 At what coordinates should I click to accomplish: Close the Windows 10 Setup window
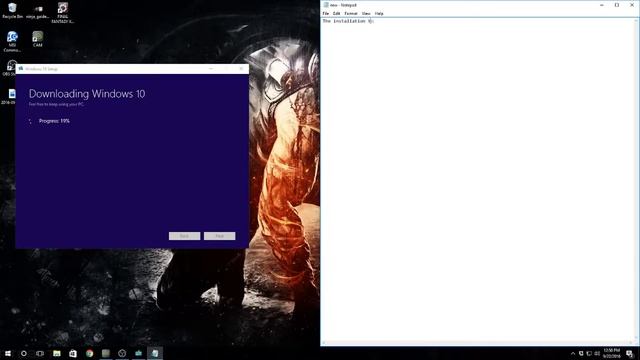point(241,69)
